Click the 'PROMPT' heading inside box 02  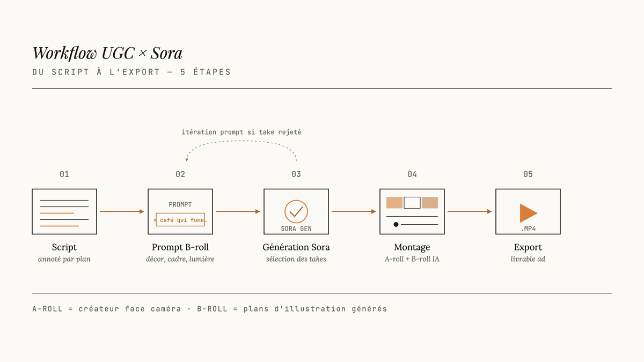[x=180, y=204]
